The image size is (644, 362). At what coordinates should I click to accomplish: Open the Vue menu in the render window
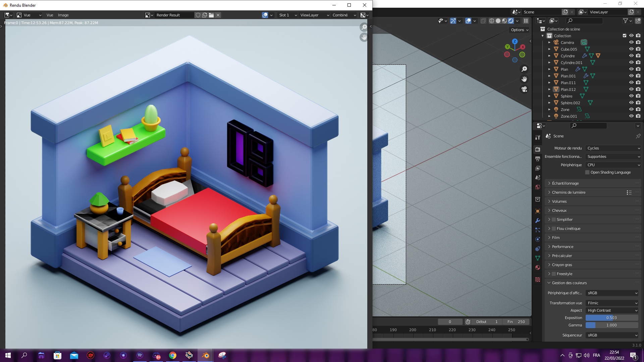(x=50, y=15)
